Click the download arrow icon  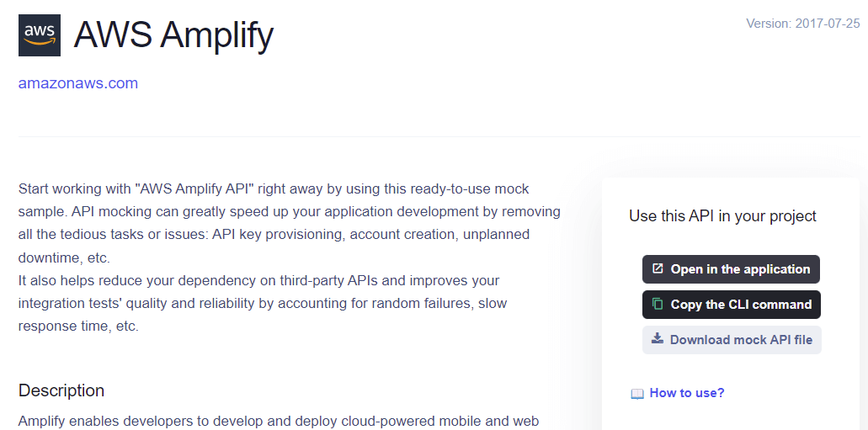pyautogui.click(x=658, y=339)
